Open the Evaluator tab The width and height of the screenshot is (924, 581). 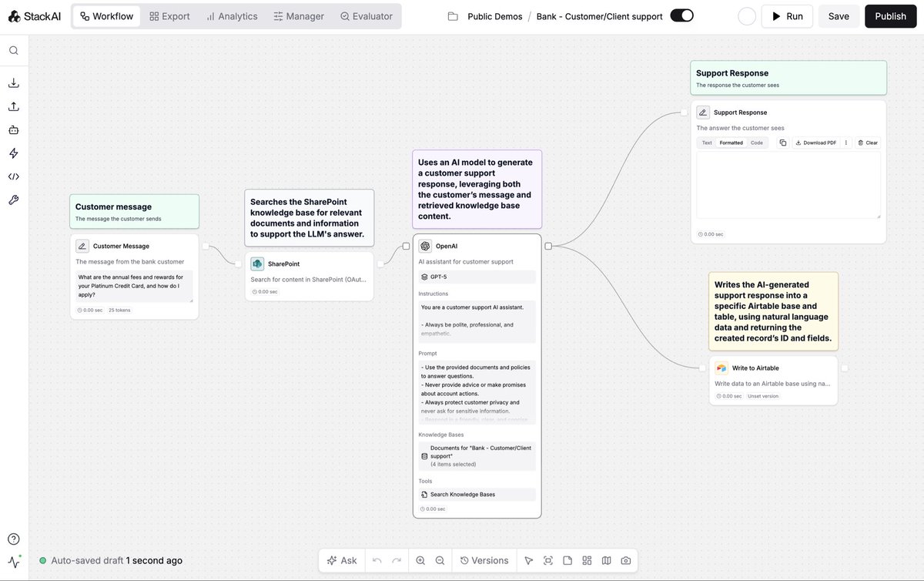tap(367, 16)
